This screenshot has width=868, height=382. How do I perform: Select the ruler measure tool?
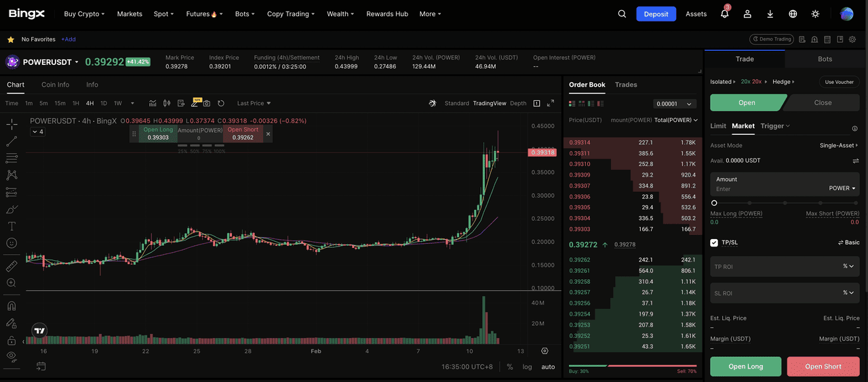click(x=12, y=266)
